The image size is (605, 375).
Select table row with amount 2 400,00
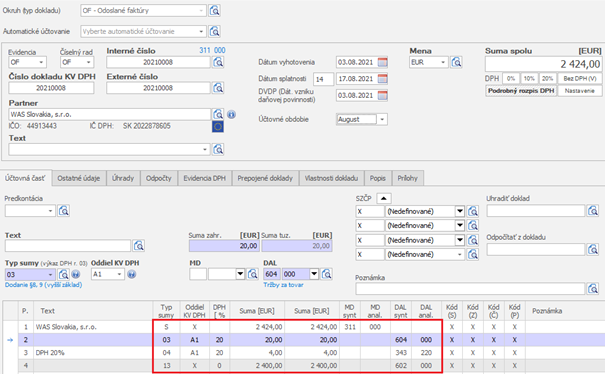[x=303, y=365]
